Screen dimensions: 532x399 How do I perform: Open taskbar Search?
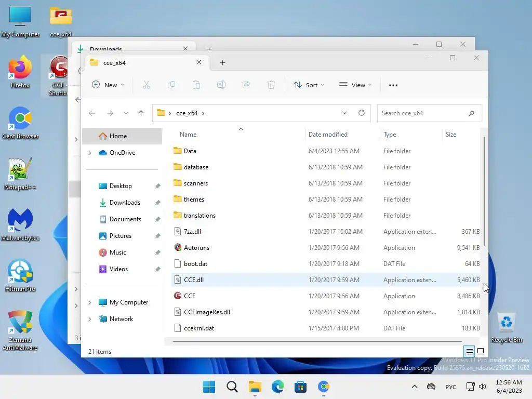(x=232, y=387)
